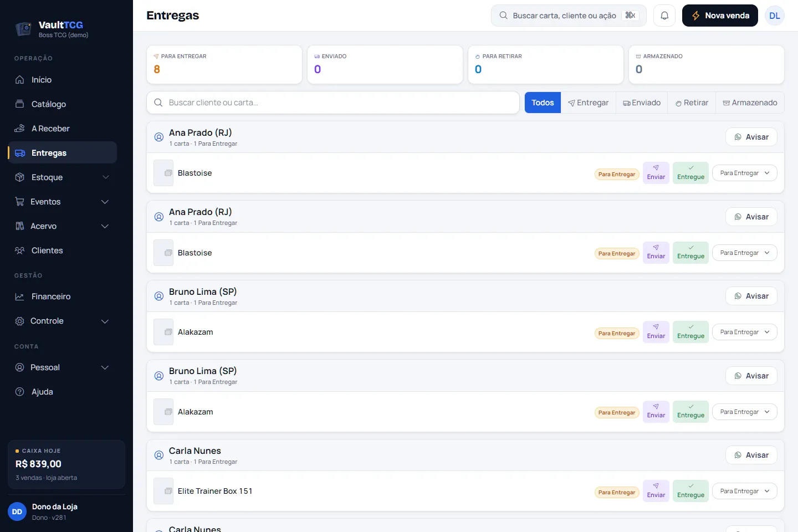
Task: Select the Todos filter tab
Action: (543, 103)
